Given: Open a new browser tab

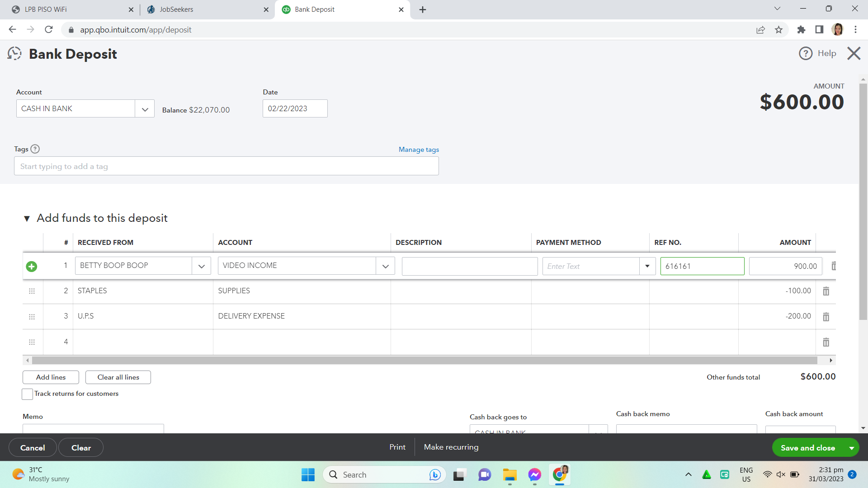Looking at the screenshot, I should (423, 9).
